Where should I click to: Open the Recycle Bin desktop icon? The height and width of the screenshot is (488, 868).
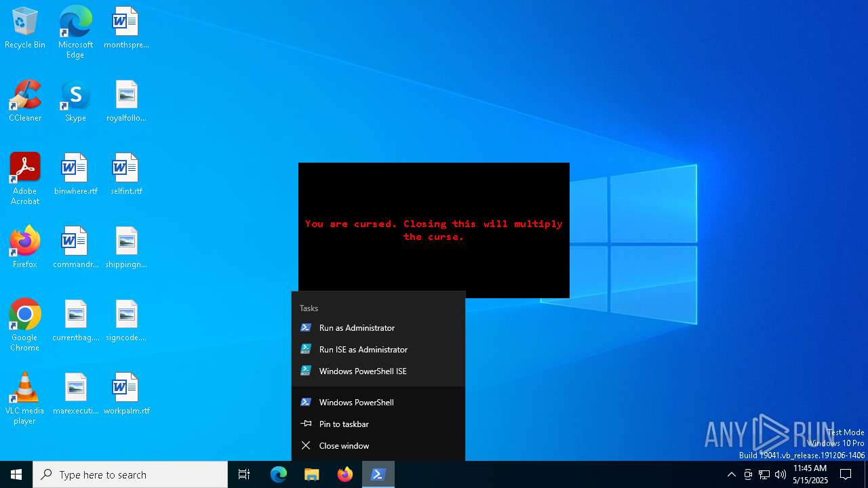(24, 28)
